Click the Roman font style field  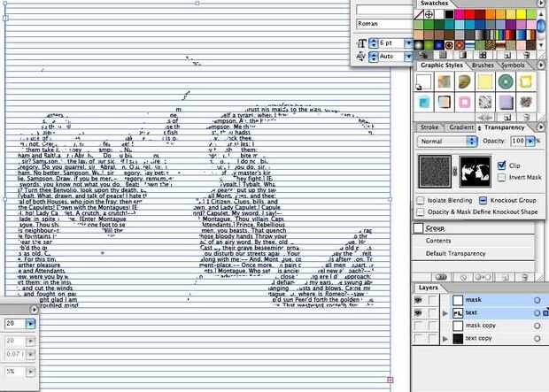(x=385, y=24)
